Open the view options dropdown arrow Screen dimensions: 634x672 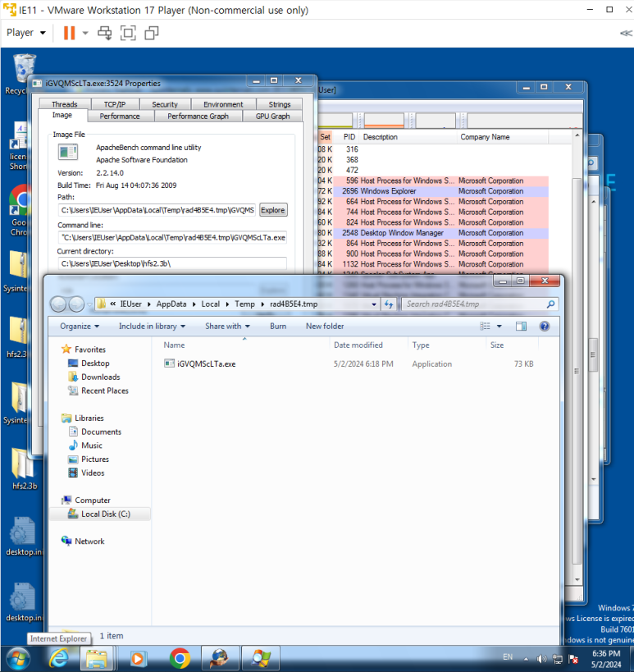[499, 326]
